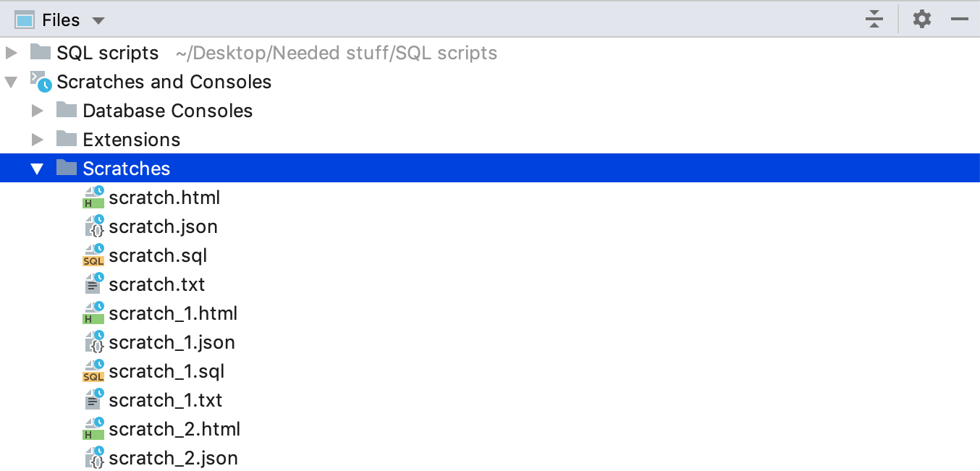Click the Collapse All icon in header
Screen dimensions: 980x471
(874, 20)
